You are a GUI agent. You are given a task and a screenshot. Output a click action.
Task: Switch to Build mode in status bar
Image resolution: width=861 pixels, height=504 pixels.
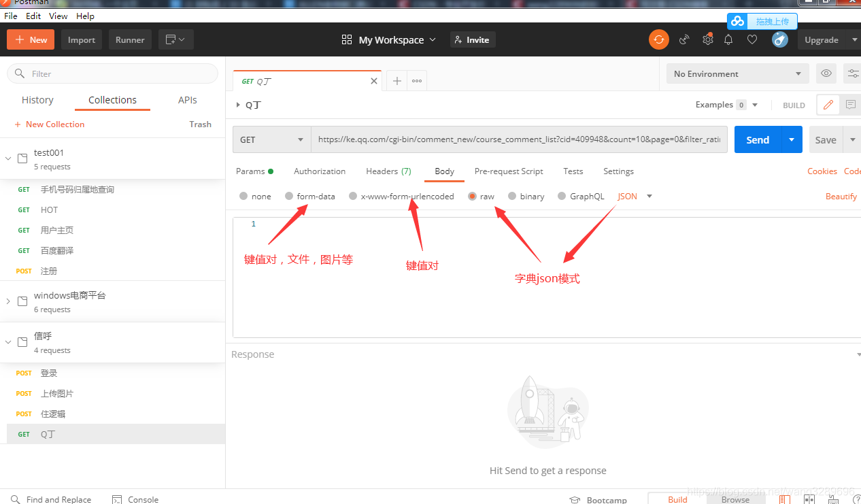(x=677, y=499)
